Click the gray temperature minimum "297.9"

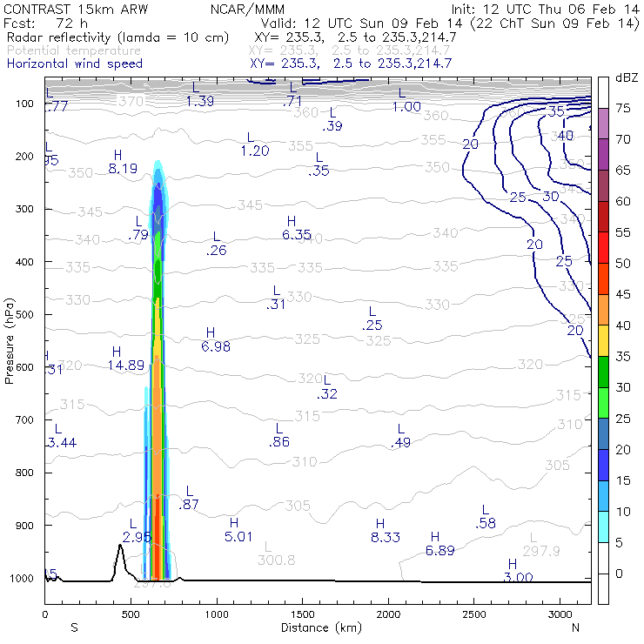[541, 550]
